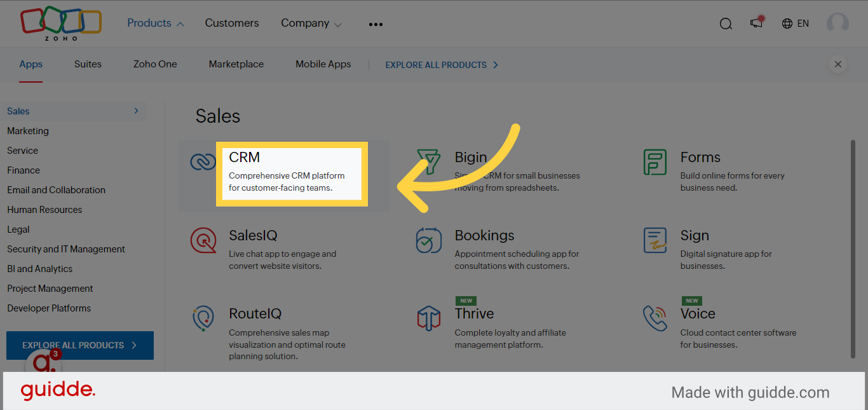Switch to the Marketplace tab
The image size is (868, 410).
tap(236, 64)
